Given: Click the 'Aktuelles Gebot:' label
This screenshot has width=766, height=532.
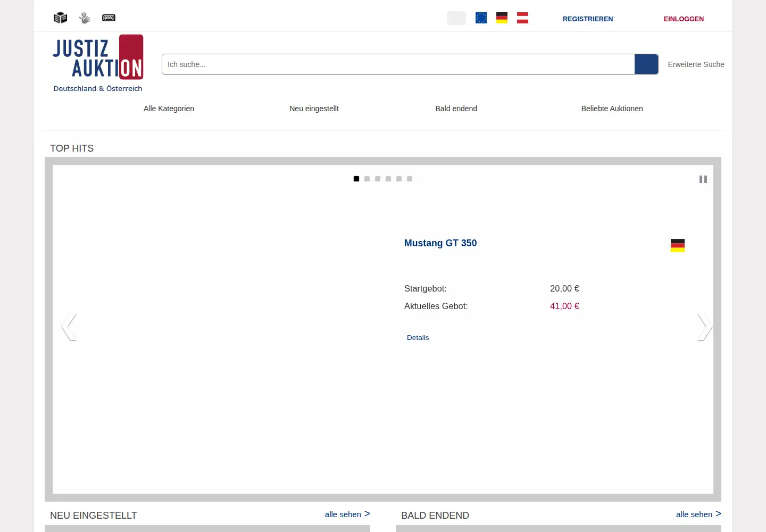Looking at the screenshot, I should point(436,306).
